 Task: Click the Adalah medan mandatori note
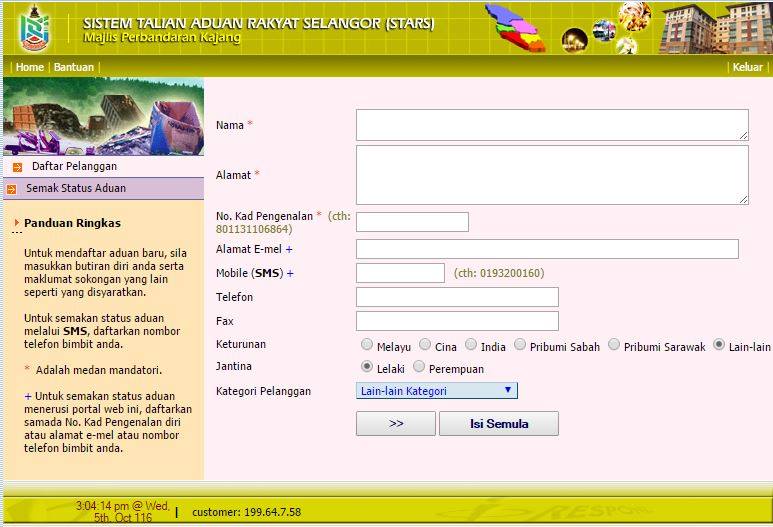pos(99,370)
